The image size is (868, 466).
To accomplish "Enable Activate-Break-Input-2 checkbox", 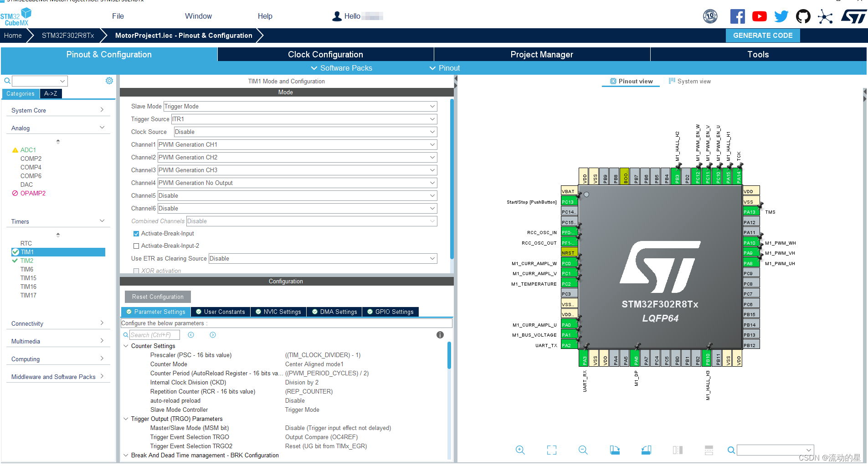I will point(136,246).
